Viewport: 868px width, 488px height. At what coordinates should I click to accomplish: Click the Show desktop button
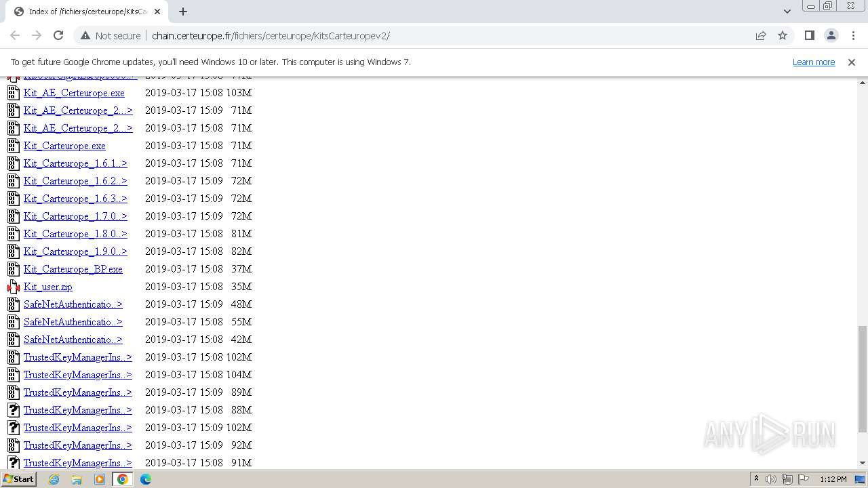[x=860, y=479]
